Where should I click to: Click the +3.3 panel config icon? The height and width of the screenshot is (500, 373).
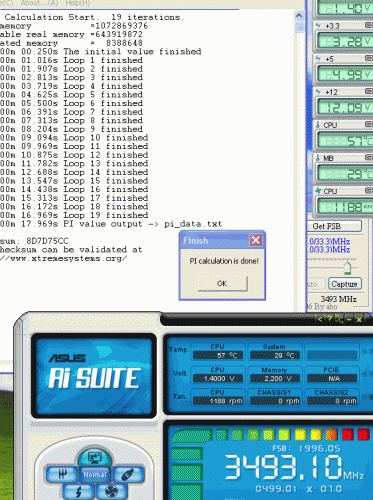369,25
